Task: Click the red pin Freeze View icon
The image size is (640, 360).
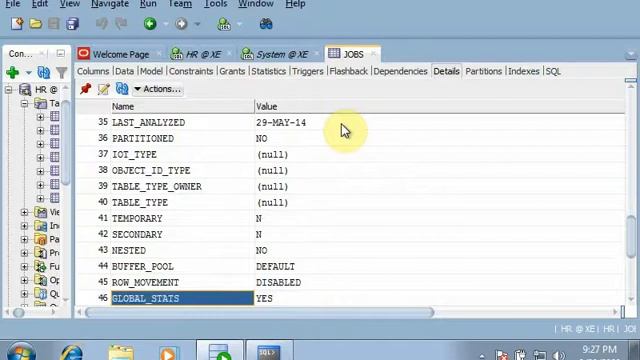Action: pyautogui.click(x=86, y=89)
